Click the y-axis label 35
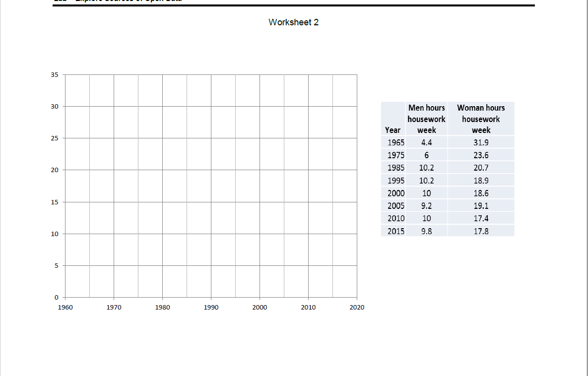This screenshot has width=588, height=376. (x=55, y=74)
